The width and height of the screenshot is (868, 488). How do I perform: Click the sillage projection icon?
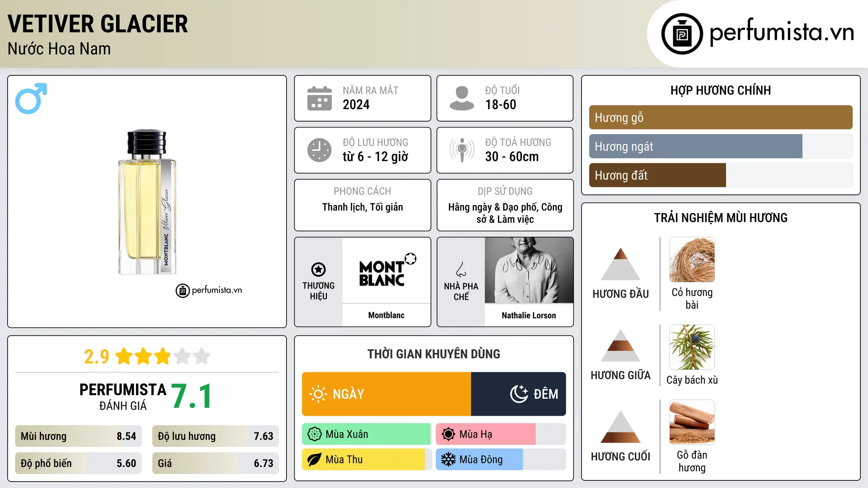pos(462,150)
